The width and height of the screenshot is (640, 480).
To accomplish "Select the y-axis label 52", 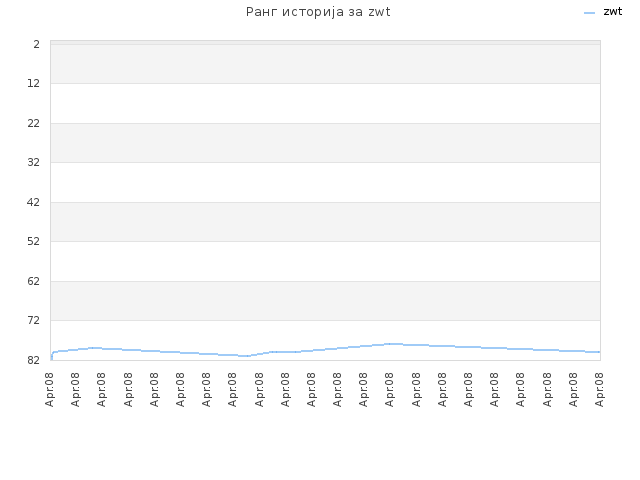I will tap(33, 241).
